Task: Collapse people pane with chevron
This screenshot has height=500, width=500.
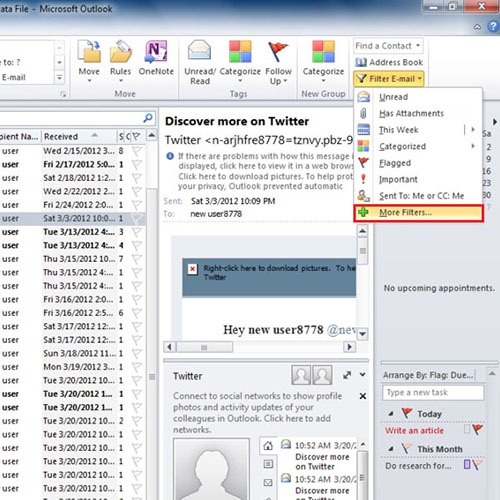Action: [363, 375]
